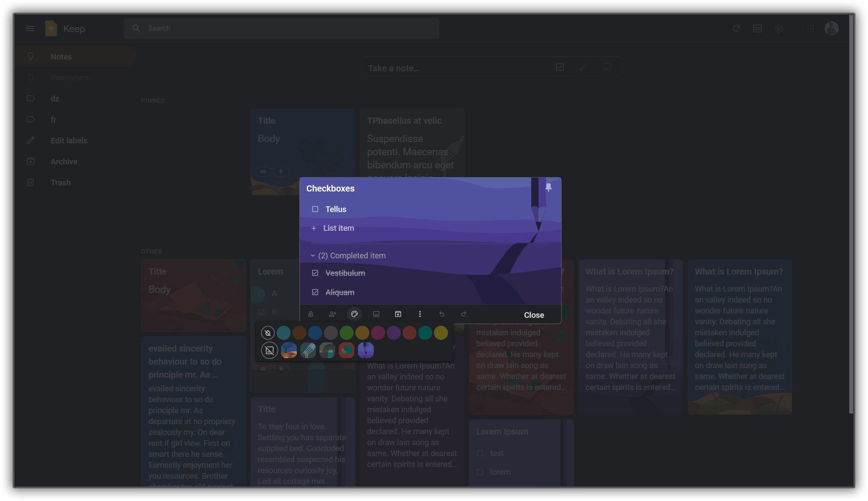The width and height of the screenshot is (868, 501).
Task: Unpin the Checkboxes note with the pin icon
Action: (549, 188)
